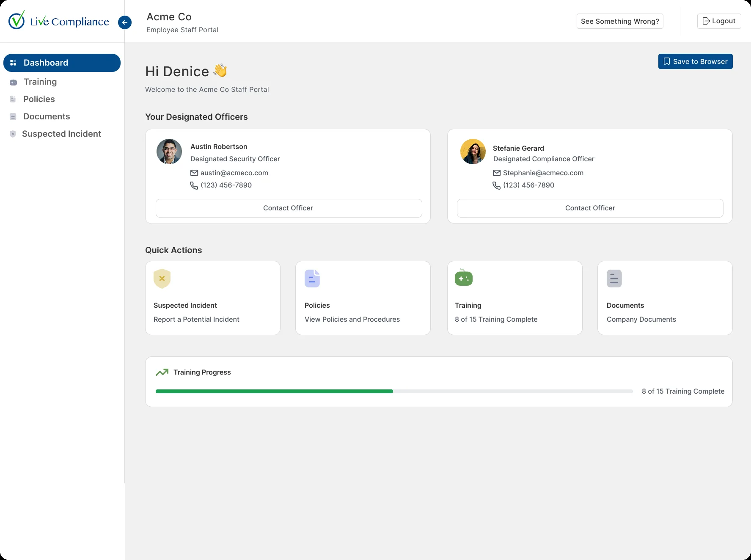Click Employee Staff Portal subtitle

tap(182, 30)
